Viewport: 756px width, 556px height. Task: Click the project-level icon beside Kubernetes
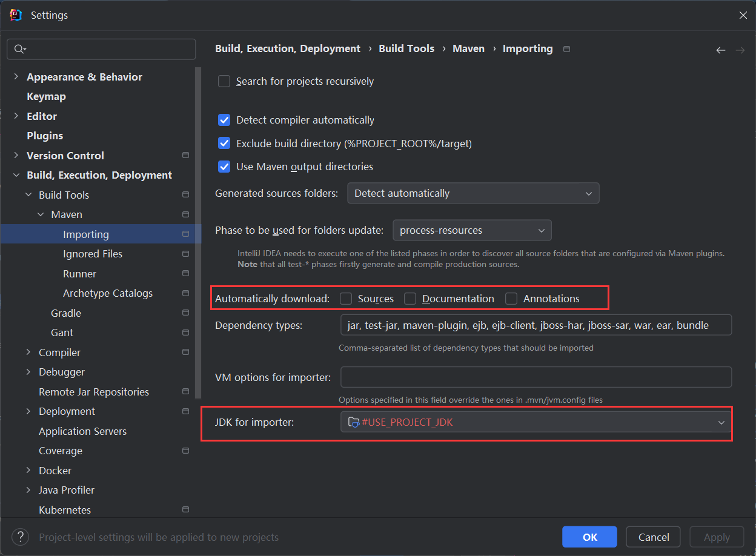185,510
